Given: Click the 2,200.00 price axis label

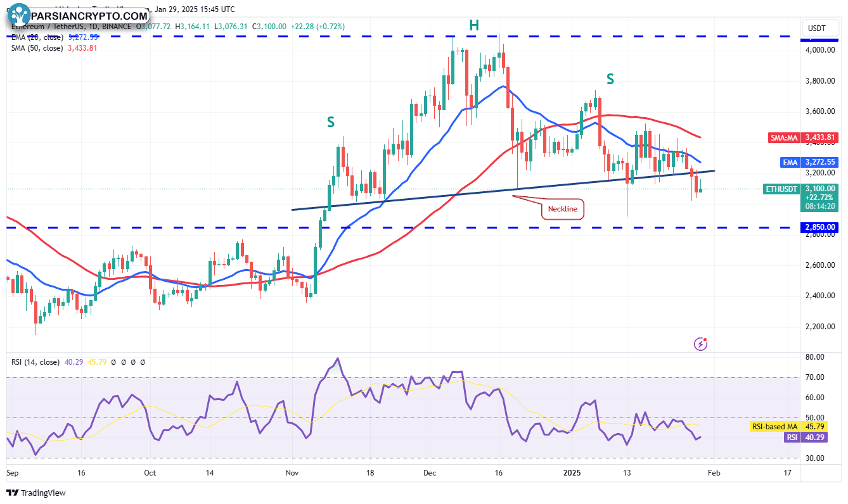Looking at the screenshot, I should coord(821,327).
